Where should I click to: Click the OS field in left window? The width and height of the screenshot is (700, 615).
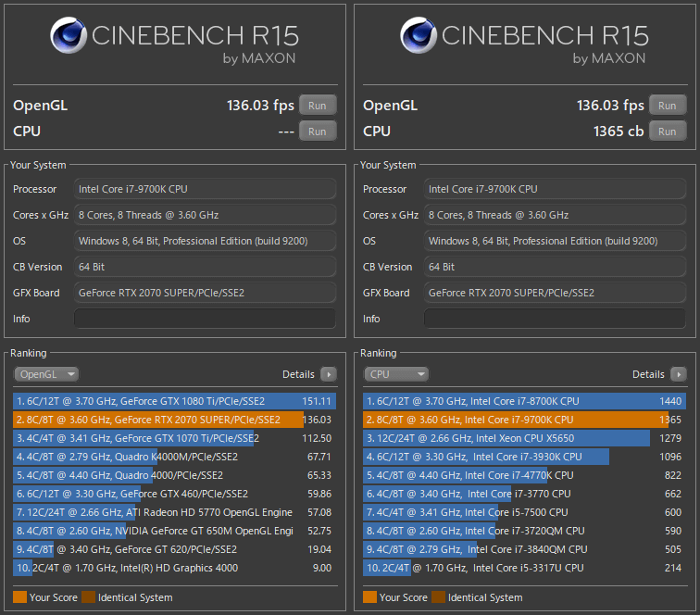coord(205,241)
